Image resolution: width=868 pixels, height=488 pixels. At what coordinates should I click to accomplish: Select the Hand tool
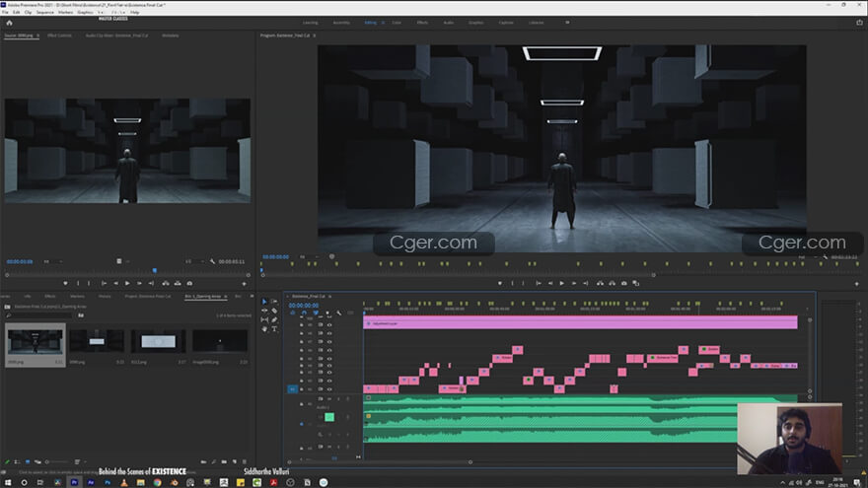tap(264, 328)
